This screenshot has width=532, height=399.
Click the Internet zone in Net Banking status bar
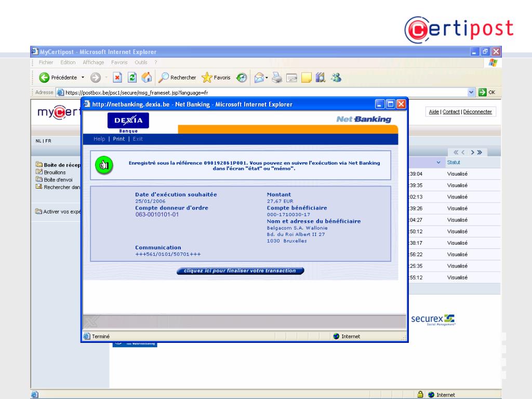point(347,336)
